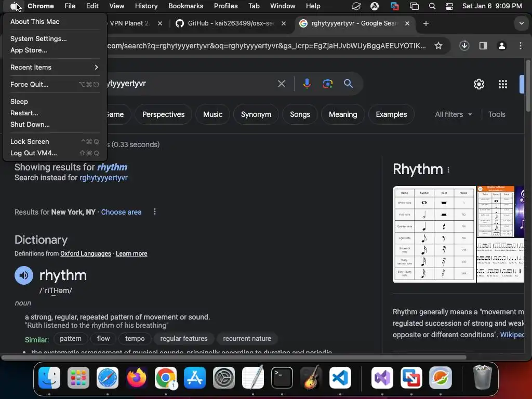Choose Force Quit menu item
532x399 pixels.
55,85
